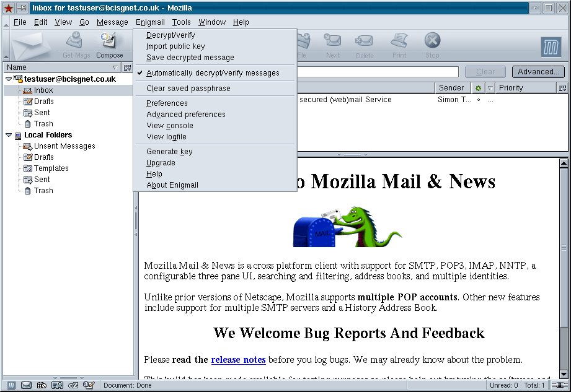The image size is (571, 392).
Task: Open Compose new message
Action: click(109, 45)
